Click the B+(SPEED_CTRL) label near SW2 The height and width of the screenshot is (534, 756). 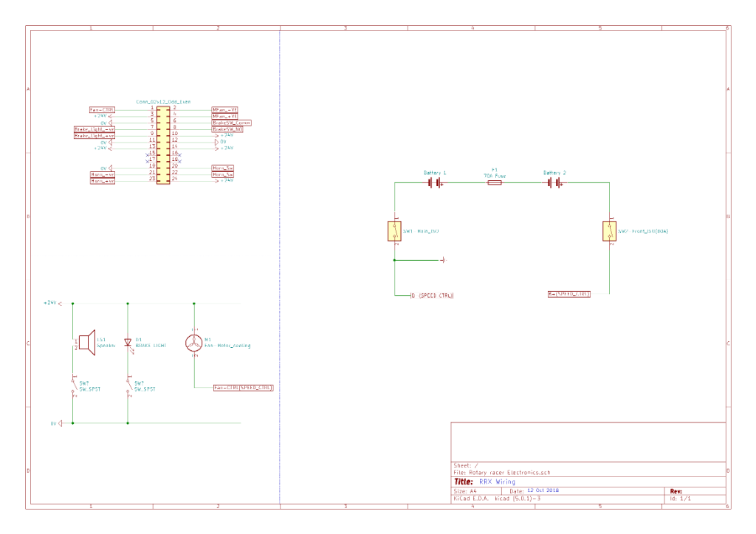pos(569,294)
